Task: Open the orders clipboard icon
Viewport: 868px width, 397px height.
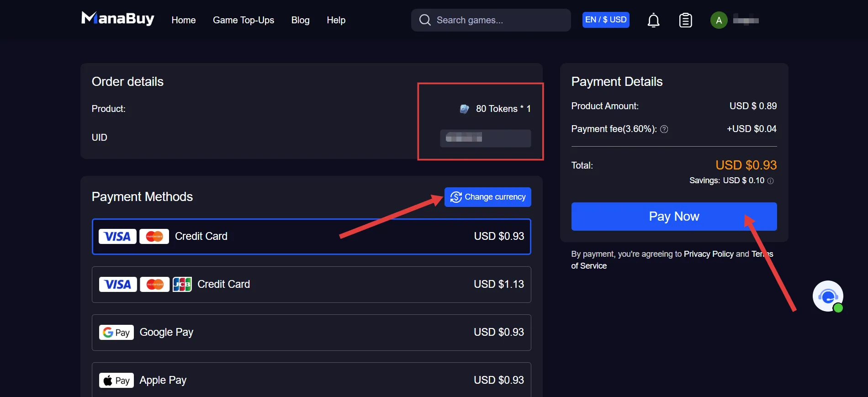Action: [686, 20]
